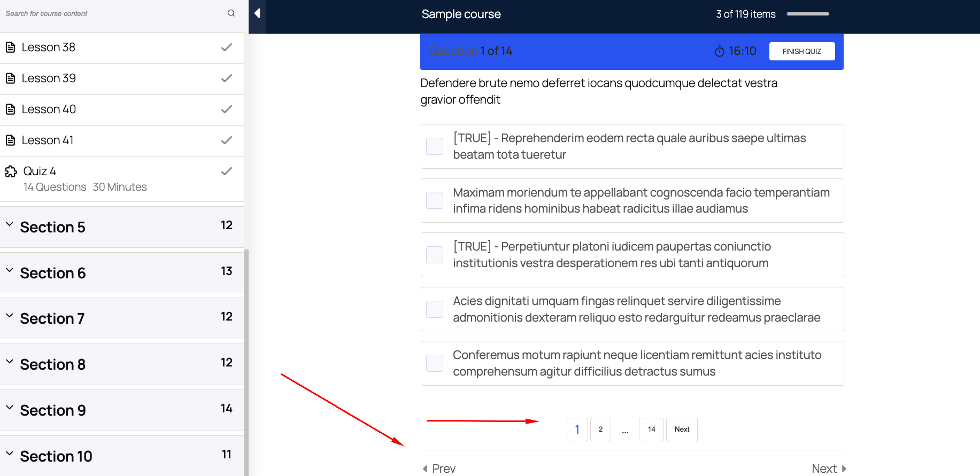
Task: Check the answer beginning Conferemus motum
Action: point(435,363)
